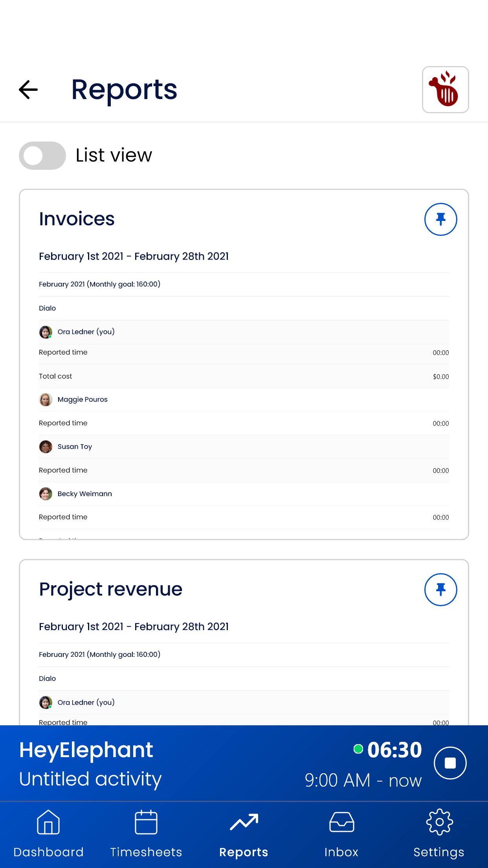This screenshot has width=488, height=868.
Task: Stop the running HeyElephant timer
Action: point(450,763)
